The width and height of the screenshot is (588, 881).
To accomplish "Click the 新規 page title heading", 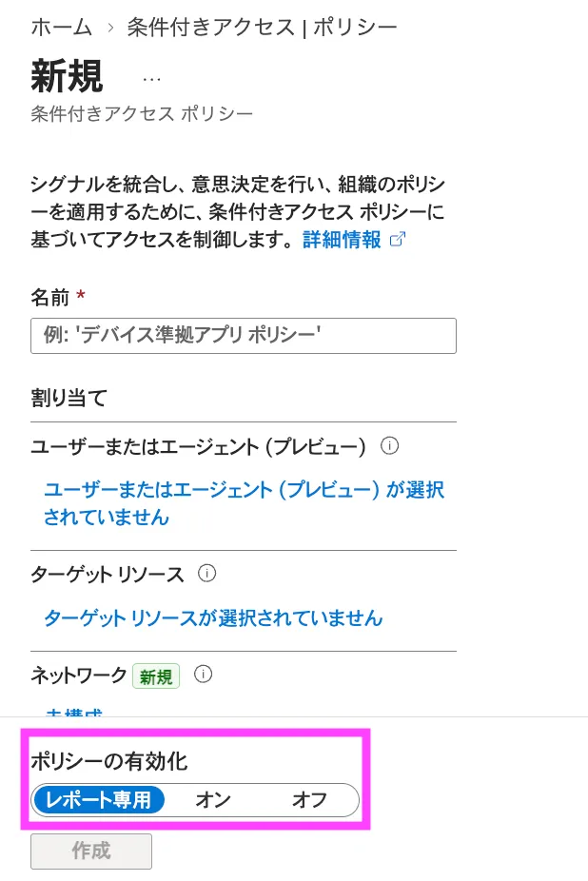I will [68, 76].
